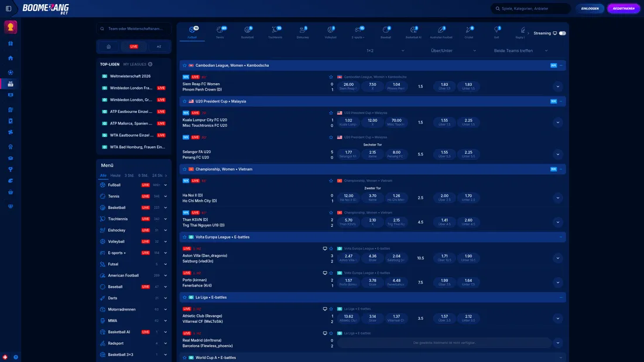Image resolution: width=644 pixels, height=362 pixels.
Task: Expand markets for Real Madrid vs Barcelona
Action: click(558, 343)
